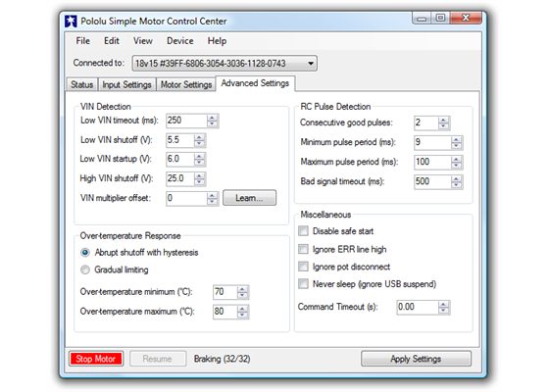Click the Over-temperature maximum value field
The width and height of the screenshot is (549, 392).
(x=225, y=312)
